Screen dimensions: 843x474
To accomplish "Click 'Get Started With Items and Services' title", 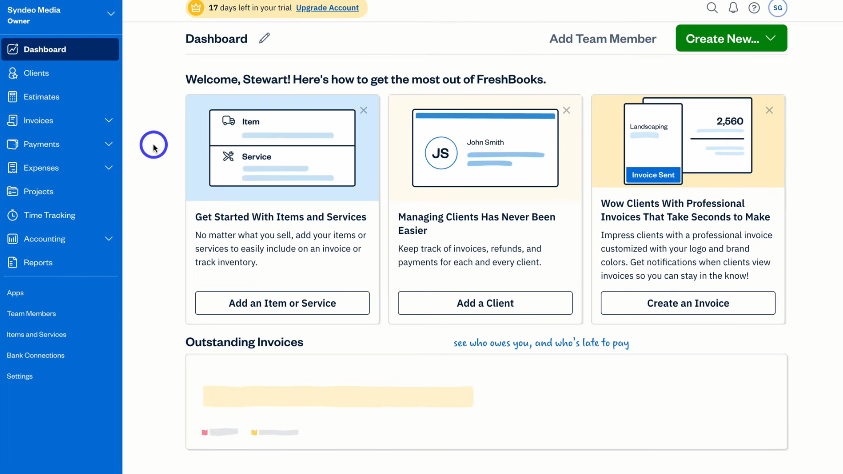I will tap(281, 217).
